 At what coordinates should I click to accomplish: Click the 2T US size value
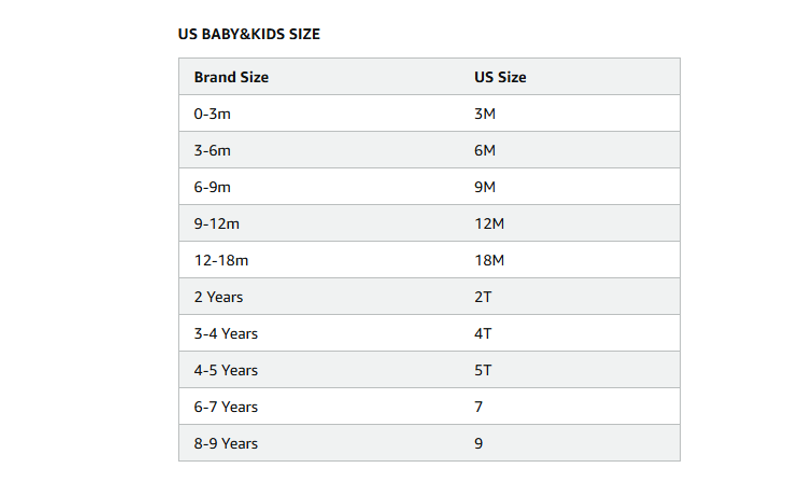point(483,297)
